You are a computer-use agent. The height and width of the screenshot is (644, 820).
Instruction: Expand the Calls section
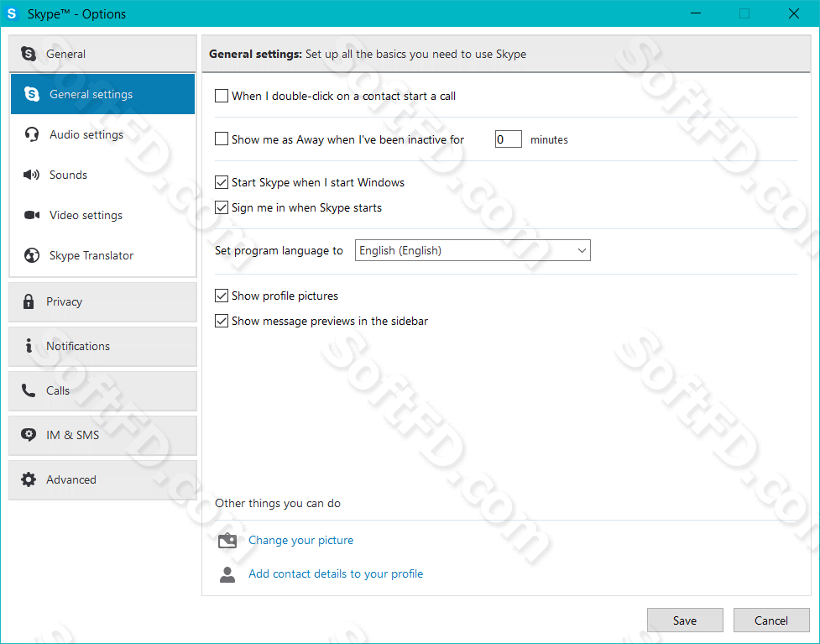pyautogui.click(x=102, y=390)
